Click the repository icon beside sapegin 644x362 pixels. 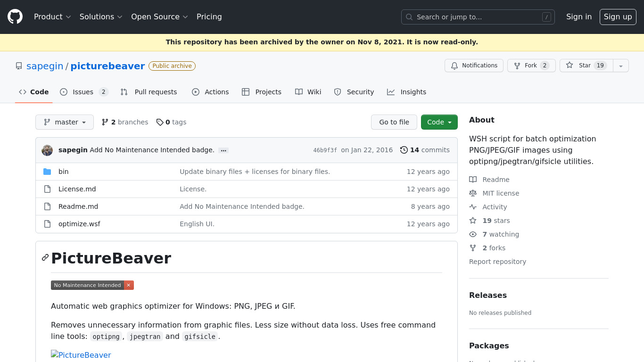pyautogui.click(x=19, y=66)
